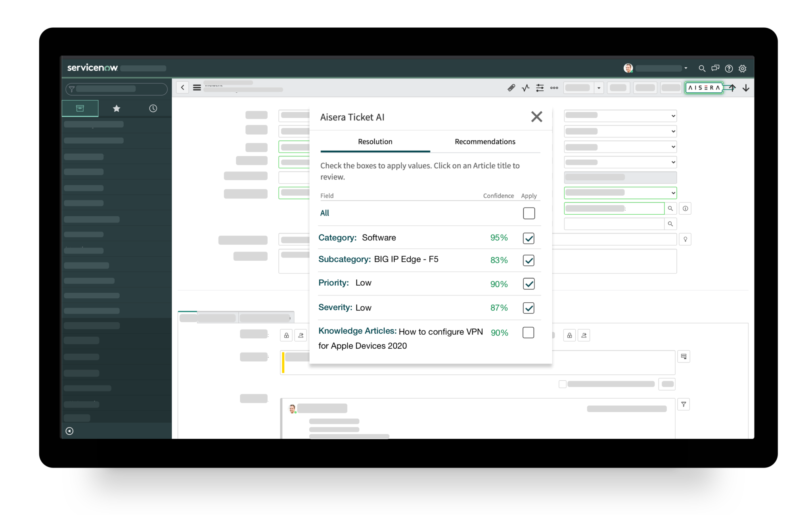Select the Favorites star icon in sidebar
Viewport: 812px width, 515px height.
(117, 108)
